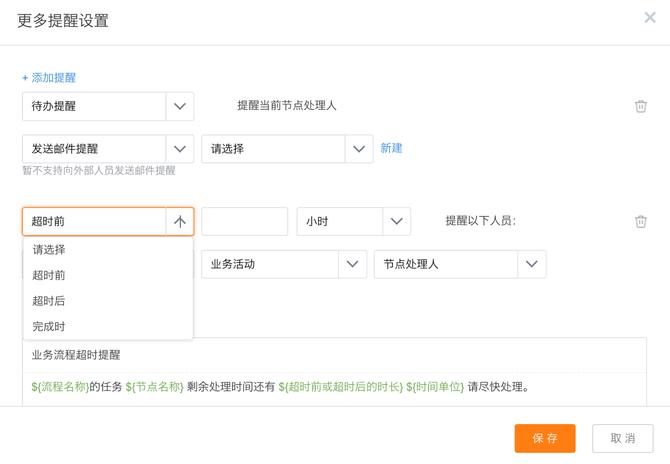Image resolution: width=670 pixels, height=464 pixels.
Task: Click the orange 保存 button
Action: pyautogui.click(x=545, y=438)
